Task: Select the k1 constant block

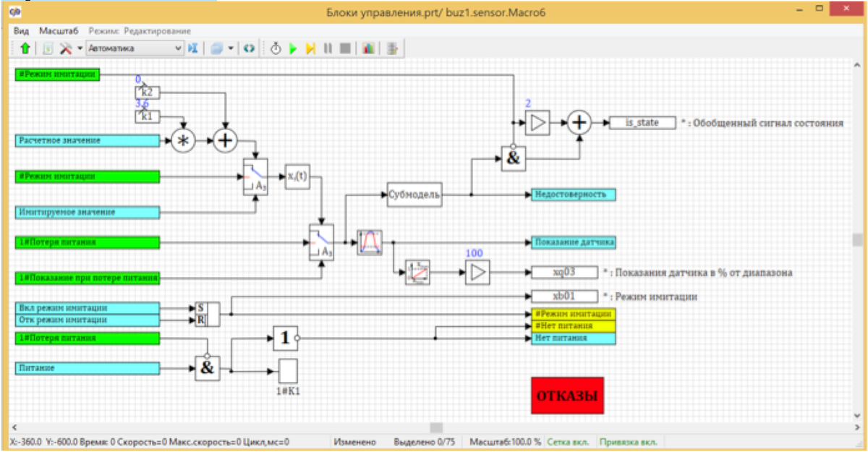Action: (147, 116)
